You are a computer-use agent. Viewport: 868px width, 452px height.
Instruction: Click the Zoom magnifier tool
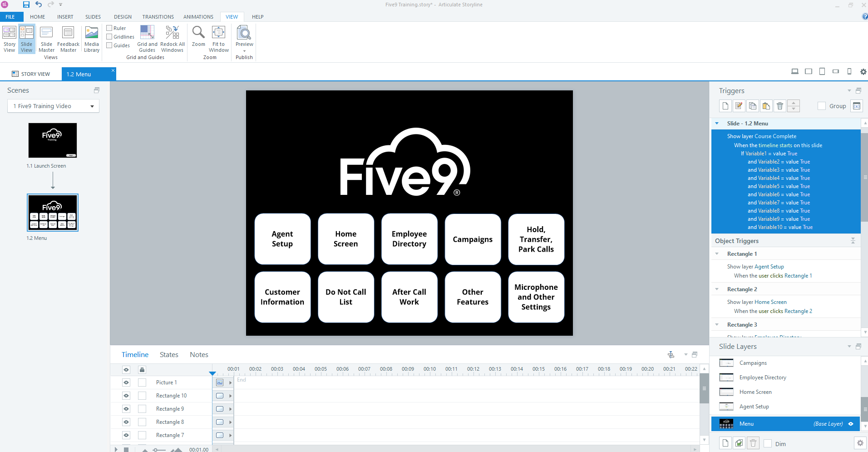[198, 36]
